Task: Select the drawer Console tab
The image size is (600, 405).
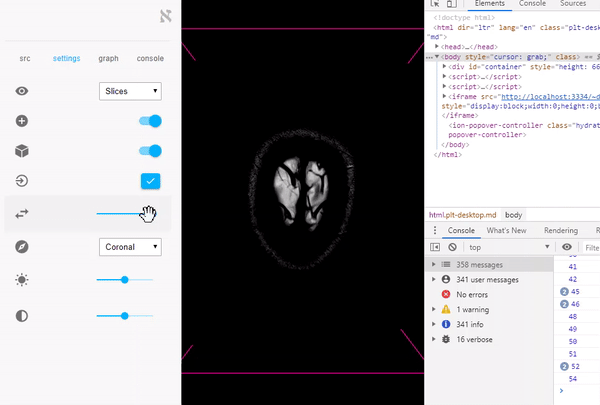Action: coord(461,230)
